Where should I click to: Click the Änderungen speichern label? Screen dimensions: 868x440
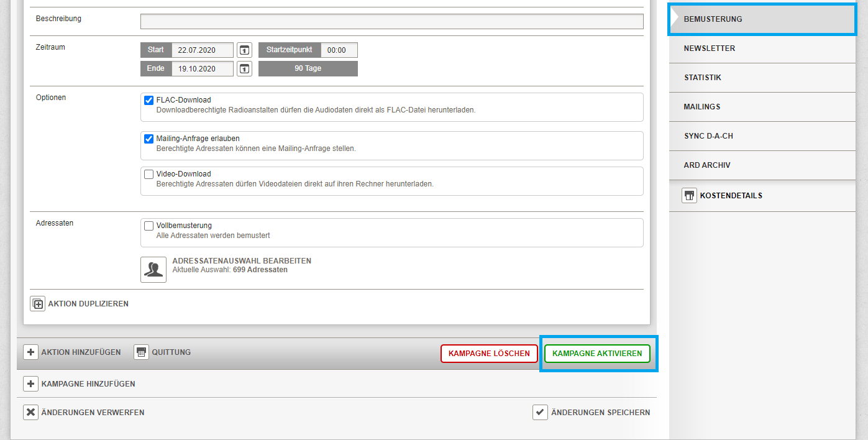pyautogui.click(x=601, y=413)
